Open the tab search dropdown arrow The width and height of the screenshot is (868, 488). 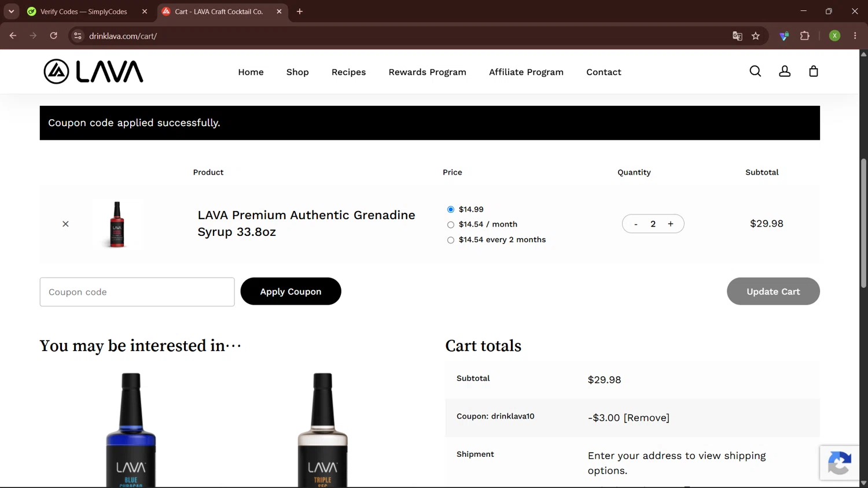click(11, 12)
